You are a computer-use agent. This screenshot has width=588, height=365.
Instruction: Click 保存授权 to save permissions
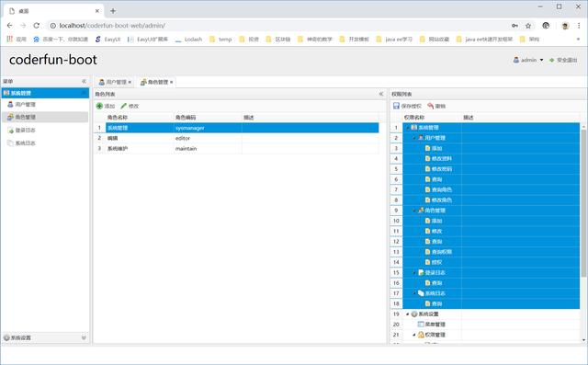tap(407, 106)
